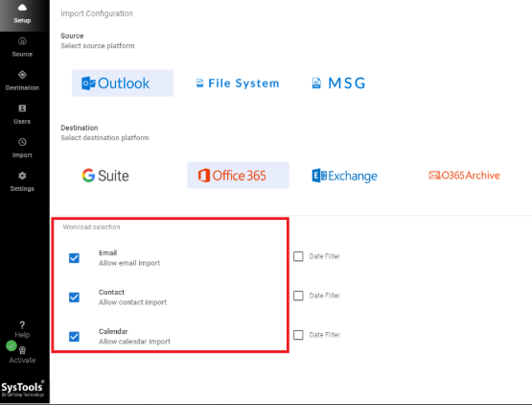Image resolution: width=532 pixels, height=405 pixels.
Task: Open the Destination step in sidebar
Action: click(x=22, y=81)
